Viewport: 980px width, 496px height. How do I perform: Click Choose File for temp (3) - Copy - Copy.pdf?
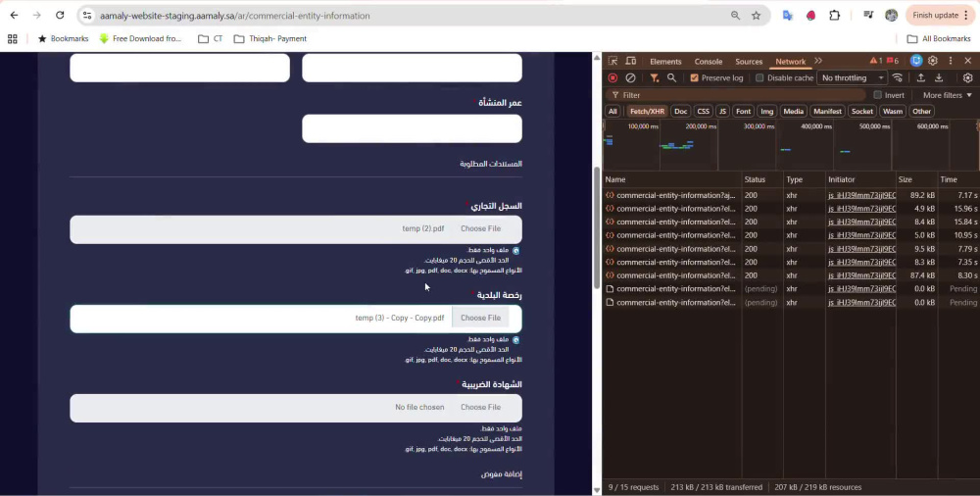480,318
